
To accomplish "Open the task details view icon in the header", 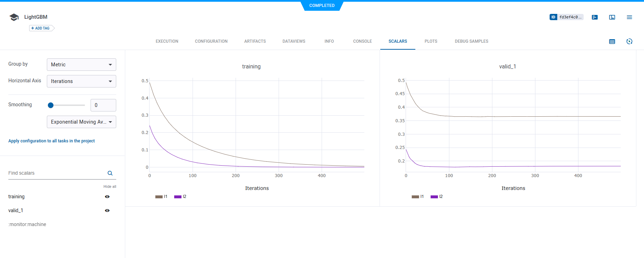I will tap(595, 17).
